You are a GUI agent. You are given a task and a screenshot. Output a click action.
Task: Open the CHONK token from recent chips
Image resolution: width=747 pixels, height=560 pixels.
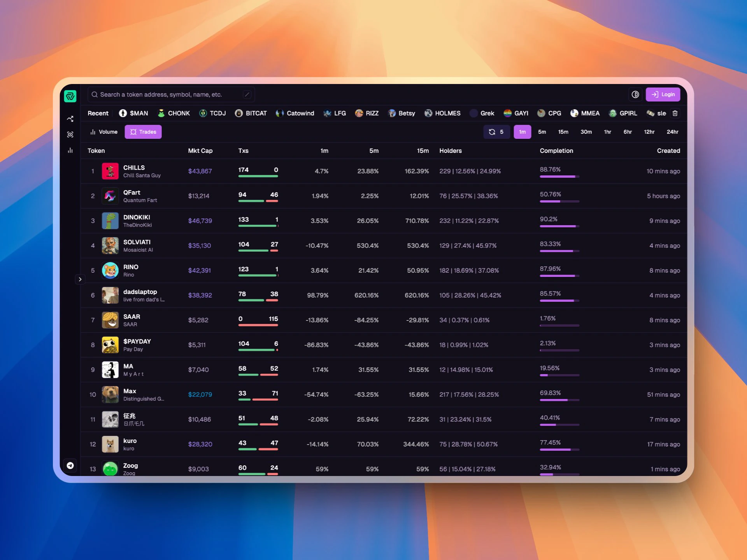(x=174, y=113)
